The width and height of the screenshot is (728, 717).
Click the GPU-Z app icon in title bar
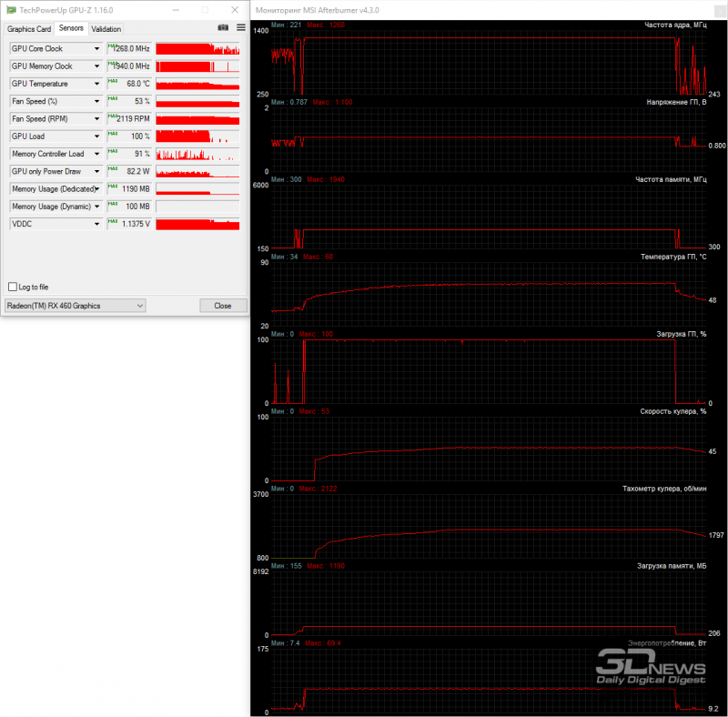(11, 10)
